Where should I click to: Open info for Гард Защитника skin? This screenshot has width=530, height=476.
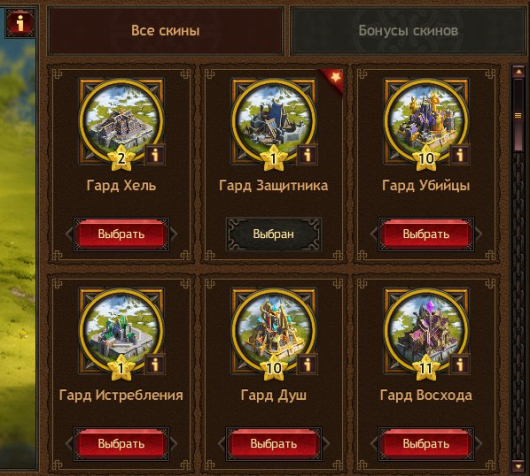pos(307,155)
